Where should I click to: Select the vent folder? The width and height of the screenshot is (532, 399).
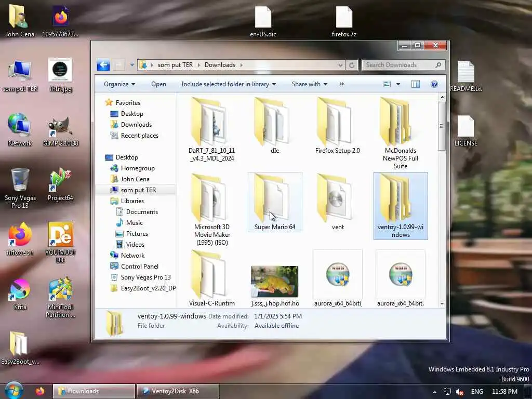pyautogui.click(x=337, y=202)
